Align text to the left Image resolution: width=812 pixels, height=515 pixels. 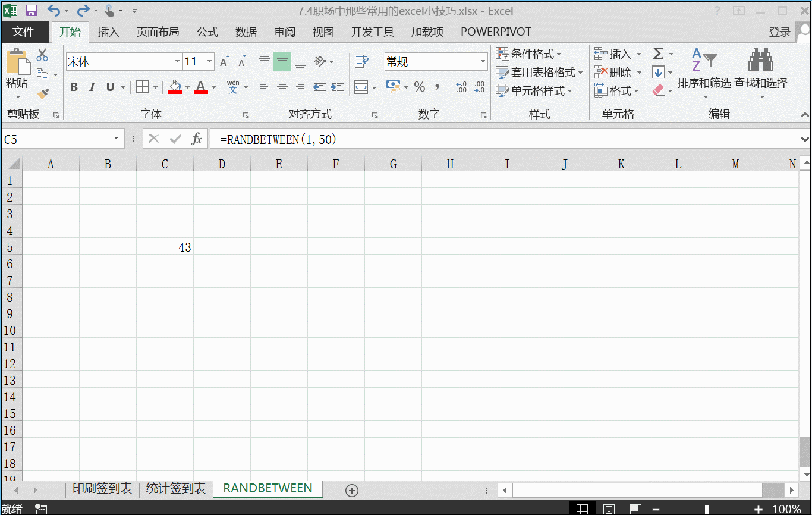(265, 87)
